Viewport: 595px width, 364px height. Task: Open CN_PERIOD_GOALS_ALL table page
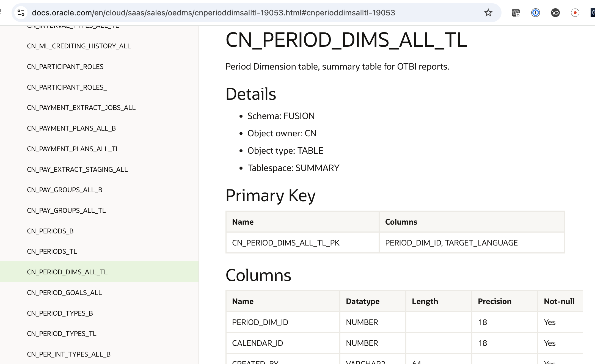pos(64,293)
